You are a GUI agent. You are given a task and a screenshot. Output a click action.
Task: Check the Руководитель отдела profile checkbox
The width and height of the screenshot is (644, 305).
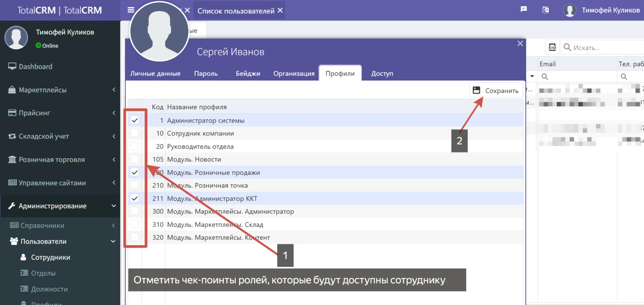(x=135, y=146)
